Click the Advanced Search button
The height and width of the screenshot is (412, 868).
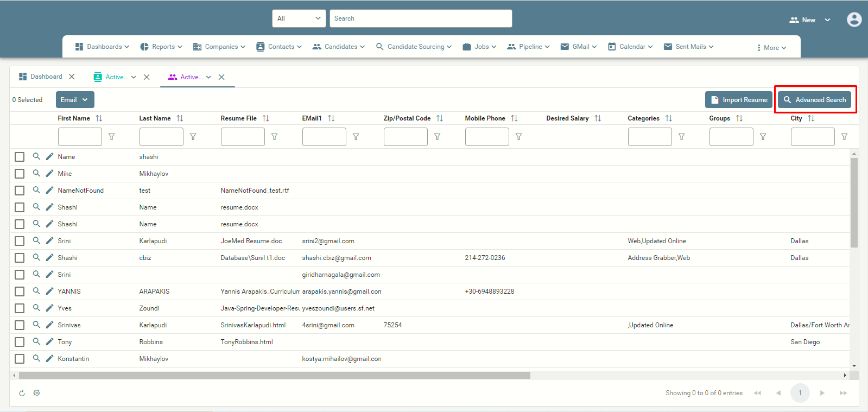point(814,100)
